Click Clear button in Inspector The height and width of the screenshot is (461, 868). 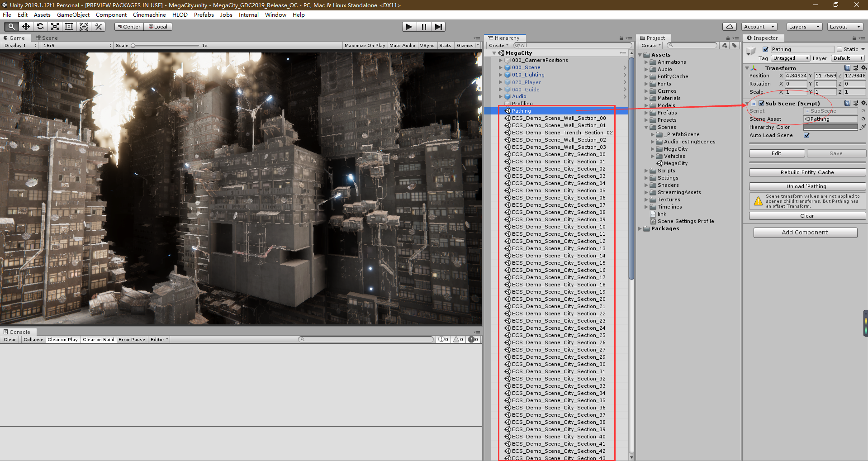pyautogui.click(x=807, y=216)
